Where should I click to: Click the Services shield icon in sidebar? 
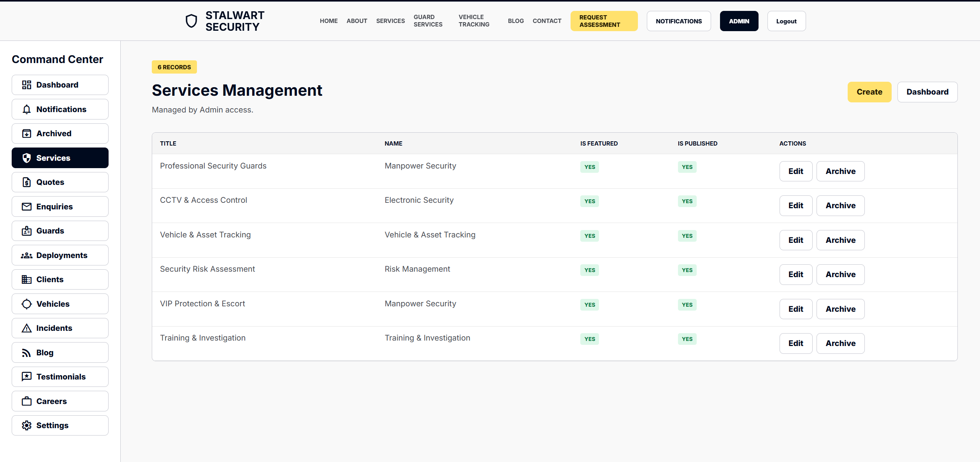point(26,158)
